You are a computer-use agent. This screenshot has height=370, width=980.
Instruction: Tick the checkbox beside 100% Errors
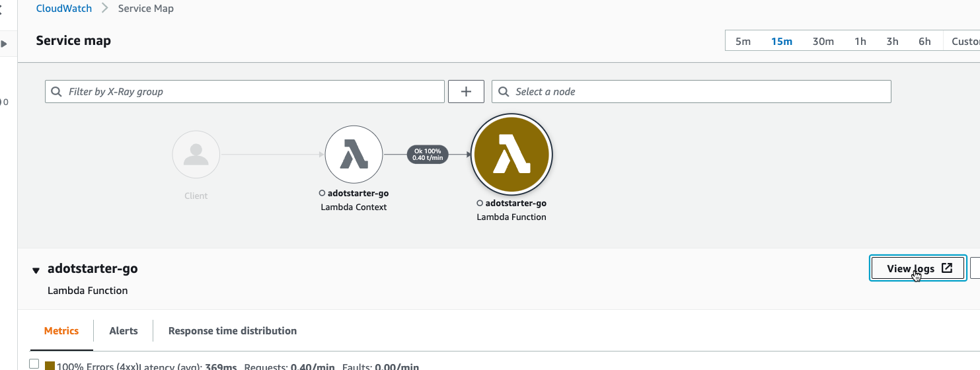tap(34, 364)
